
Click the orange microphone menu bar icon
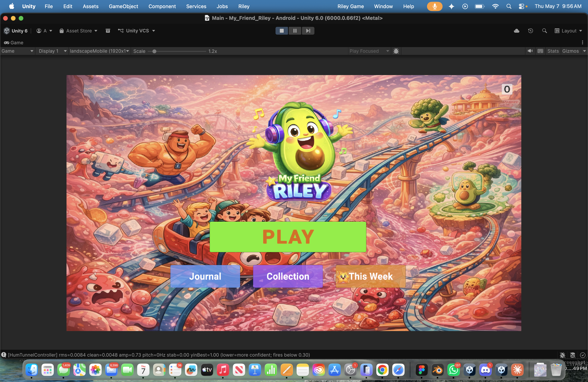click(x=435, y=6)
